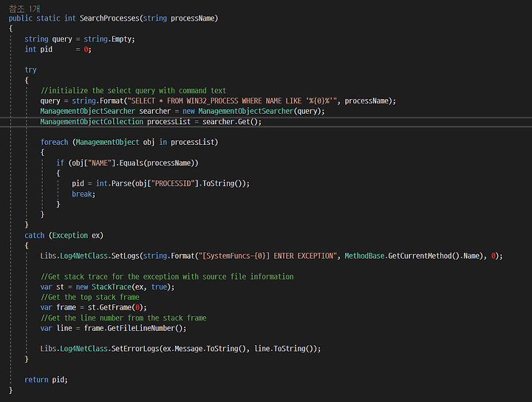Click the StackTrace constructor name
This screenshot has height=402, width=532.
[112, 287]
